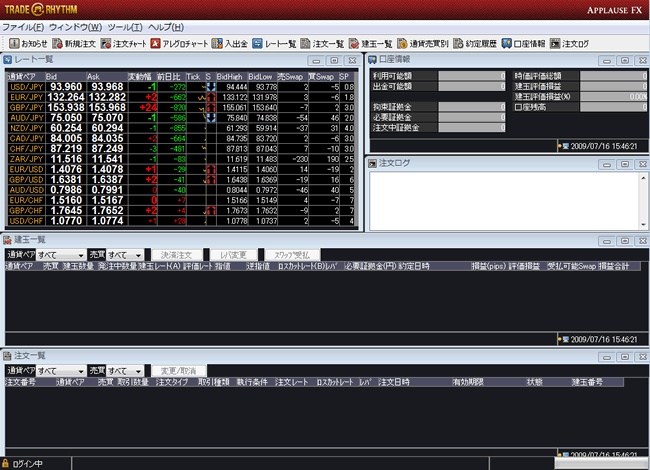Click up arrow of 注文ログ scrollbar
This screenshot has width=650, height=470.
coord(643,178)
